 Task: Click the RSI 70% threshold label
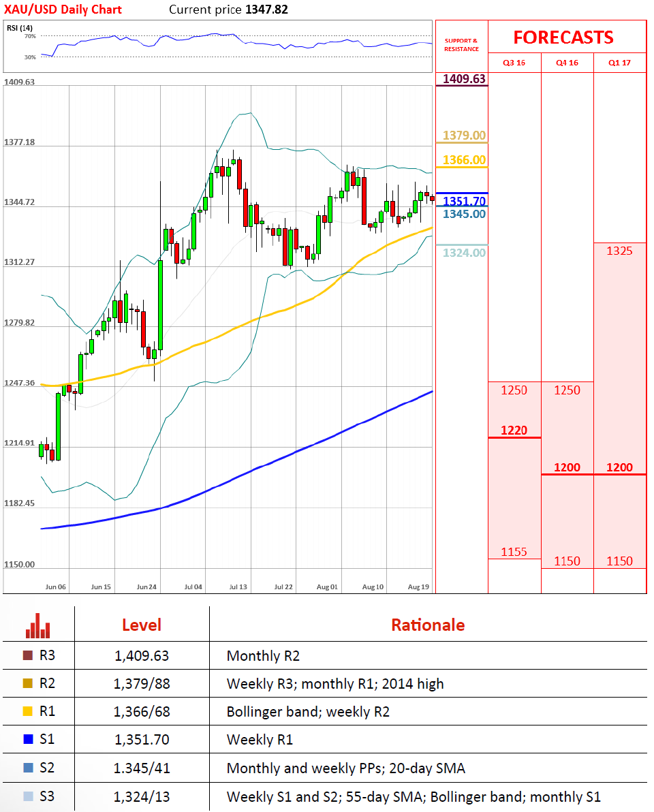(30, 36)
